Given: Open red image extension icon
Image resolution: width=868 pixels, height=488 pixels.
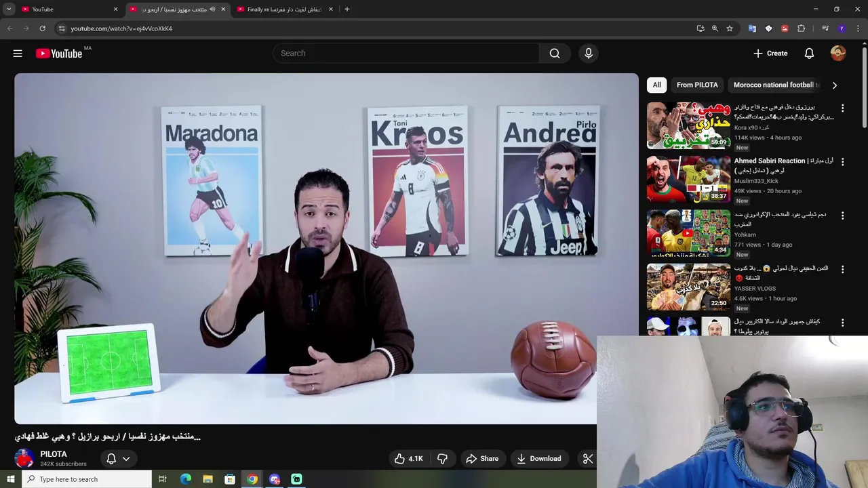Looking at the screenshot, I should pos(785,28).
